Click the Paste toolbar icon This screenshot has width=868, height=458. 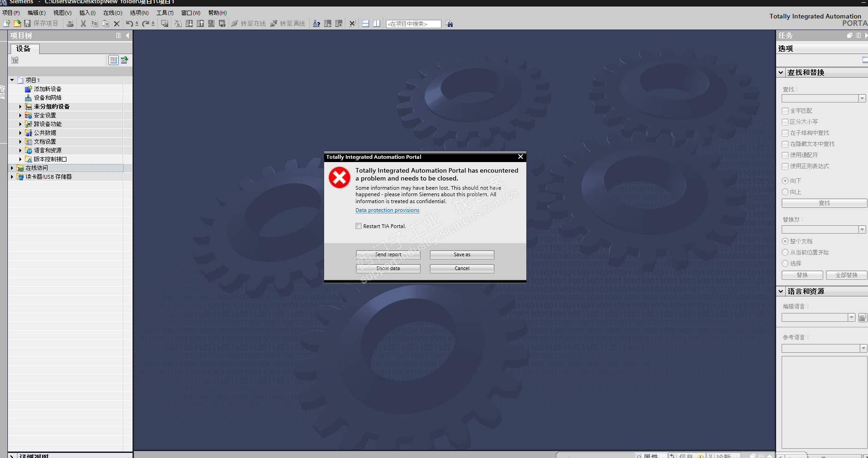(106, 24)
